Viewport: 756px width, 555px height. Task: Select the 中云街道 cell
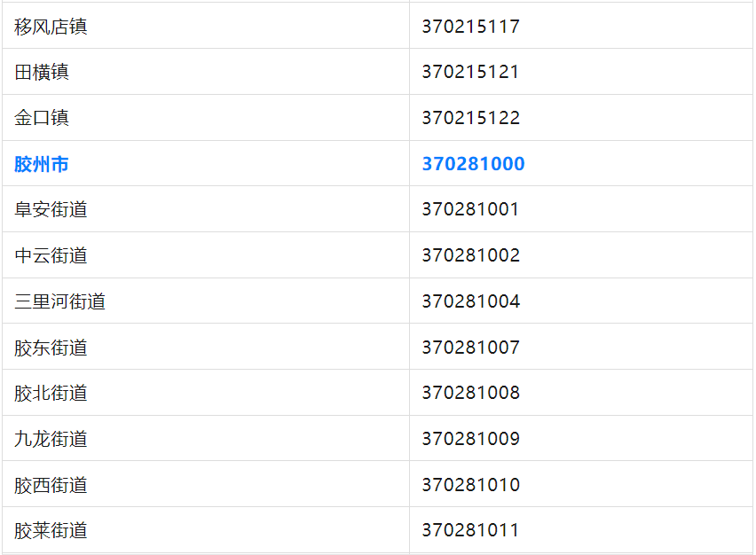[51, 256]
